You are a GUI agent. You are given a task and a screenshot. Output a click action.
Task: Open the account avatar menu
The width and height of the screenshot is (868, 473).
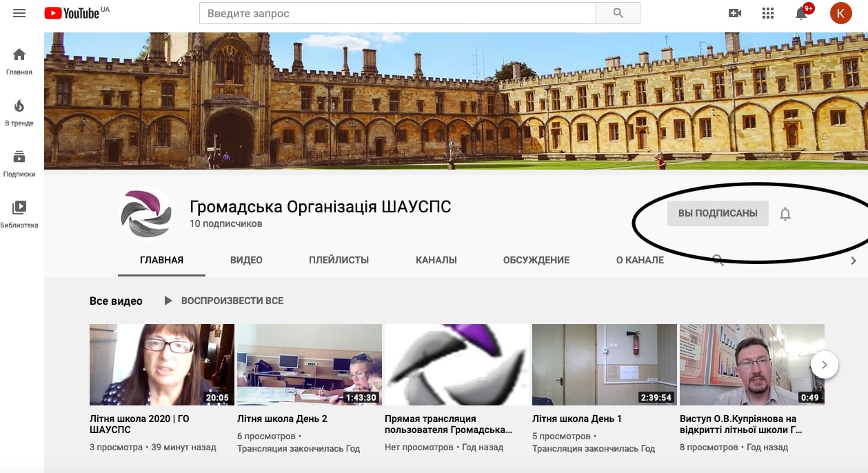pos(840,13)
